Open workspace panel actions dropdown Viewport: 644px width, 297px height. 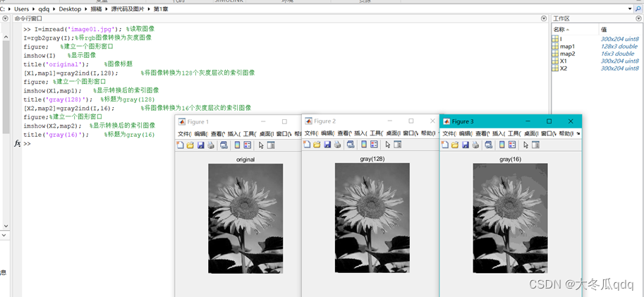[638, 18]
